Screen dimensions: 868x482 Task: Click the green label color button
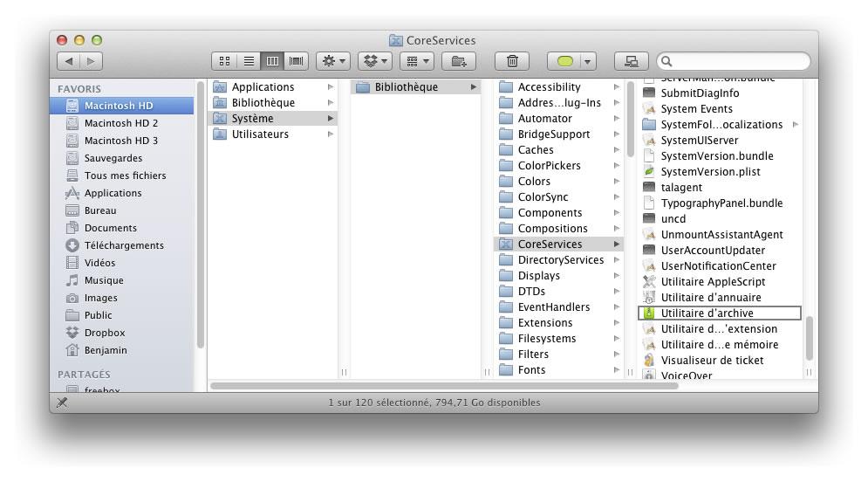coord(564,61)
